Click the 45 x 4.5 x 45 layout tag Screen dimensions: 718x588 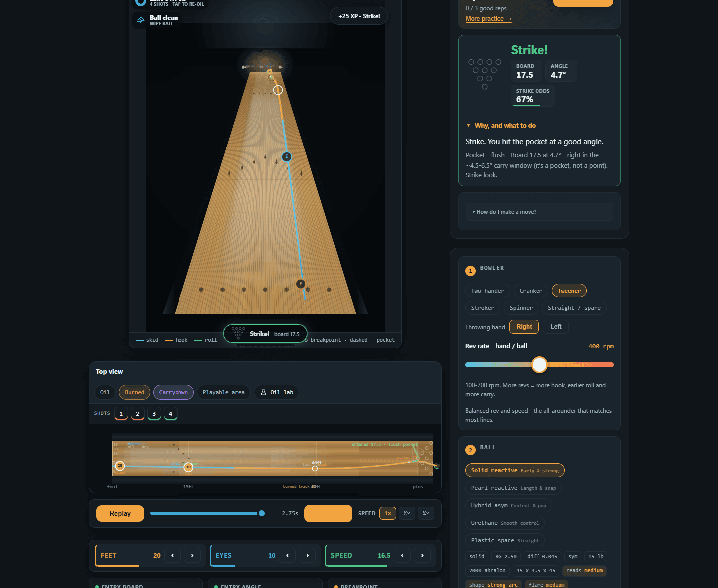point(536,571)
